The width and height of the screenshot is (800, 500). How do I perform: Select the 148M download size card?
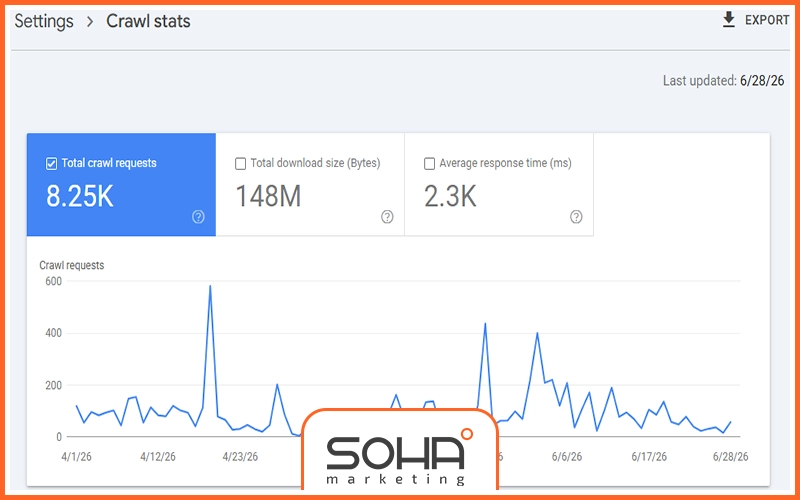pyautogui.click(x=310, y=185)
